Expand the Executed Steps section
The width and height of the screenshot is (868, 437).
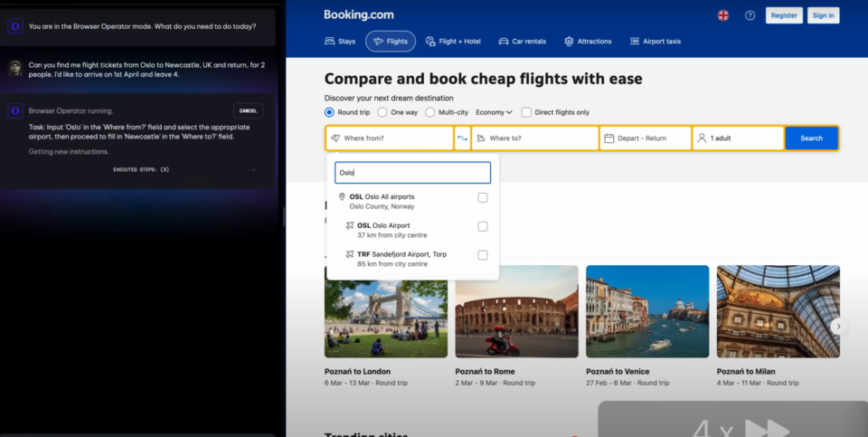(x=140, y=169)
